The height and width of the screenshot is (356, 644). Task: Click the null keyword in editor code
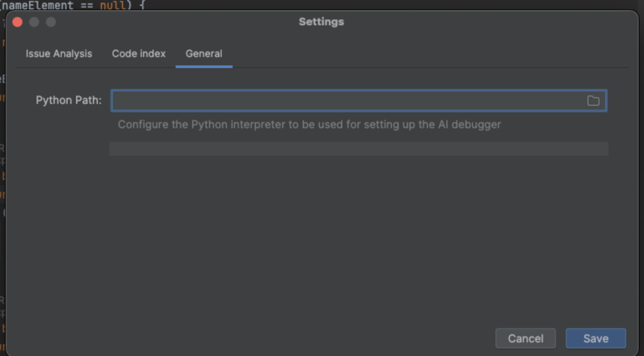[113, 5]
